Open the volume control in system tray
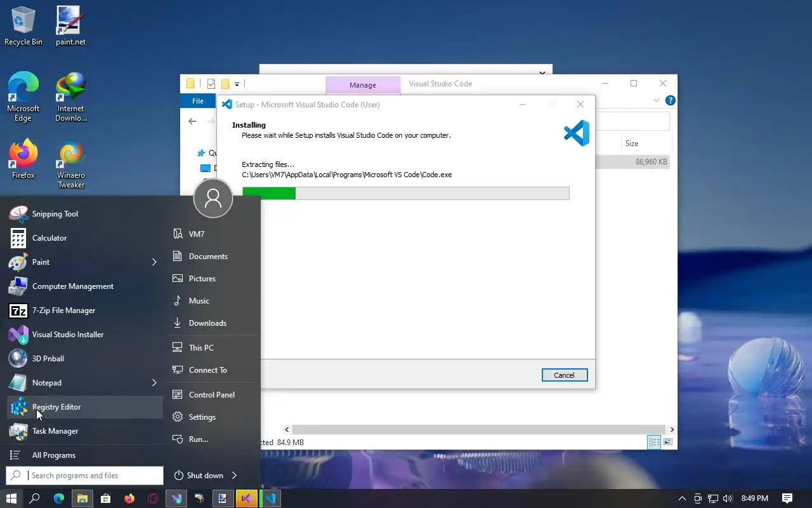 [728, 498]
